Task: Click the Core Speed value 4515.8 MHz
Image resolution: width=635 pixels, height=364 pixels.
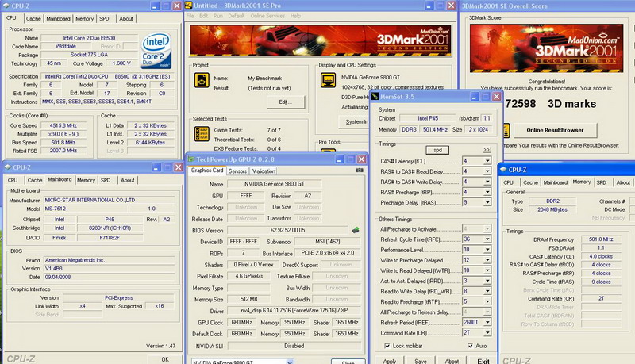Action: click(63, 125)
